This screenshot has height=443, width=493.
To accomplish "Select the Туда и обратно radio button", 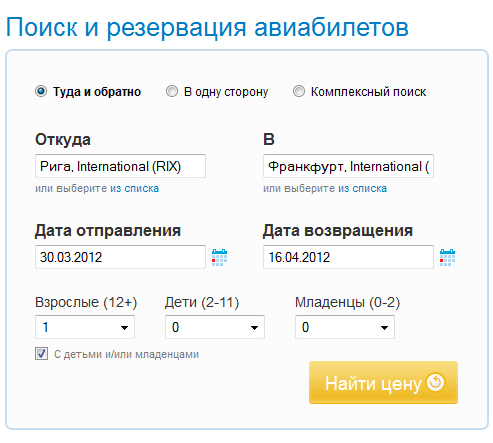I will click(x=41, y=91).
